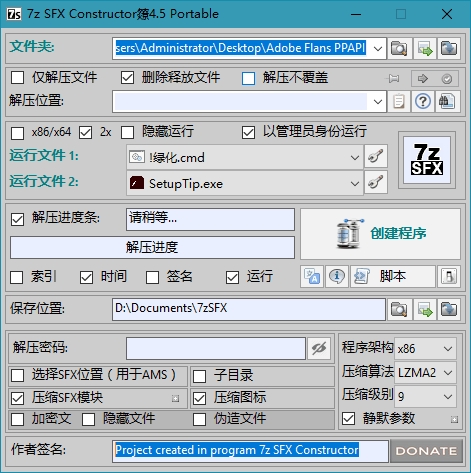Click the DONATE button

[x=426, y=451]
